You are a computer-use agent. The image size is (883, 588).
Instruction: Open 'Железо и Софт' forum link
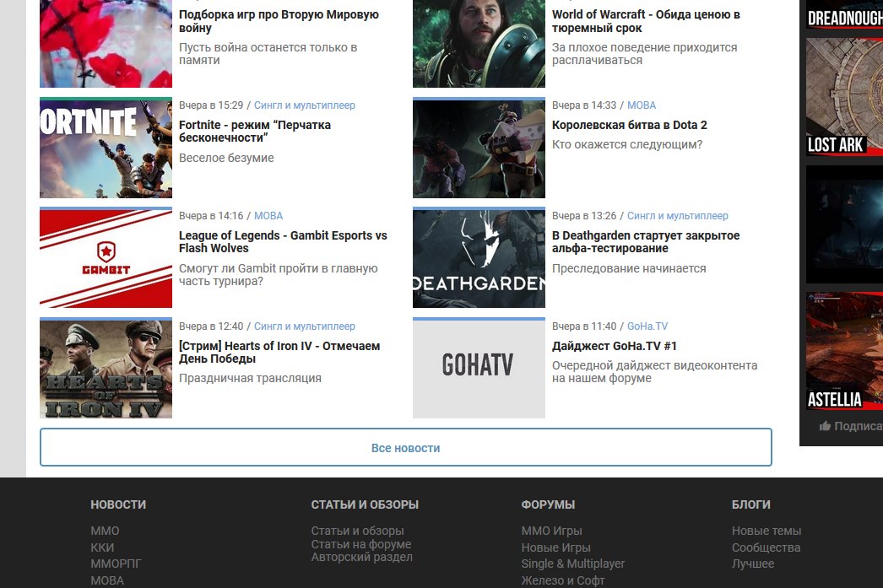[563, 580]
